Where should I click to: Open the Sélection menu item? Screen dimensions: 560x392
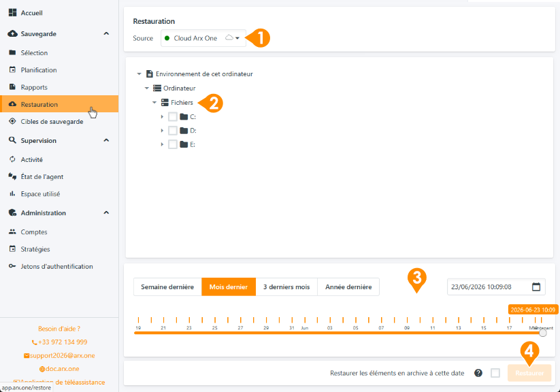point(59,52)
